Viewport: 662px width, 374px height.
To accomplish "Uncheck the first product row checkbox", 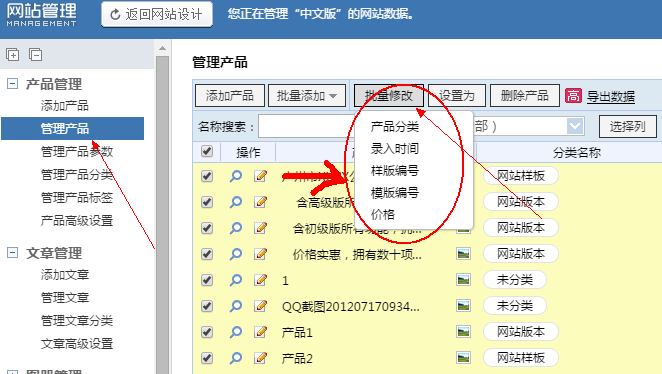I will click(x=207, y=176).
